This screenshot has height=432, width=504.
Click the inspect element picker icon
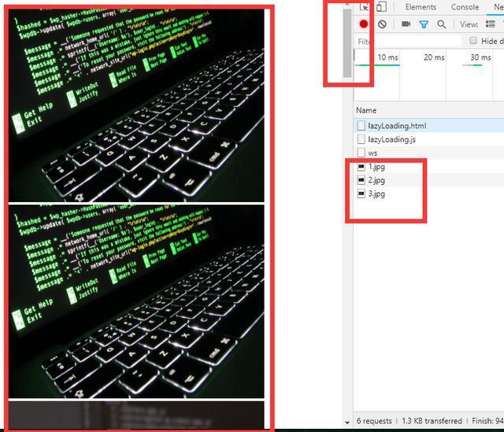[x=364, y=7]
